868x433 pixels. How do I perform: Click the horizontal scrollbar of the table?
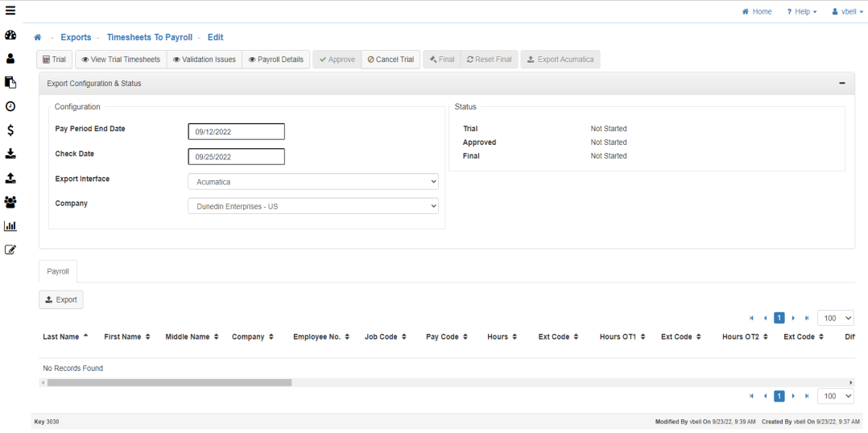169,382
